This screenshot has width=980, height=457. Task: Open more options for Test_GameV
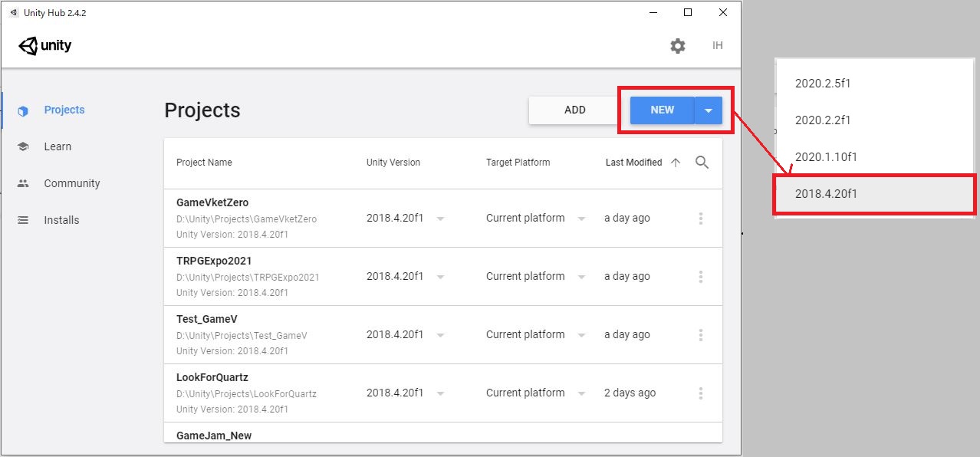click(x=701, y=335)
